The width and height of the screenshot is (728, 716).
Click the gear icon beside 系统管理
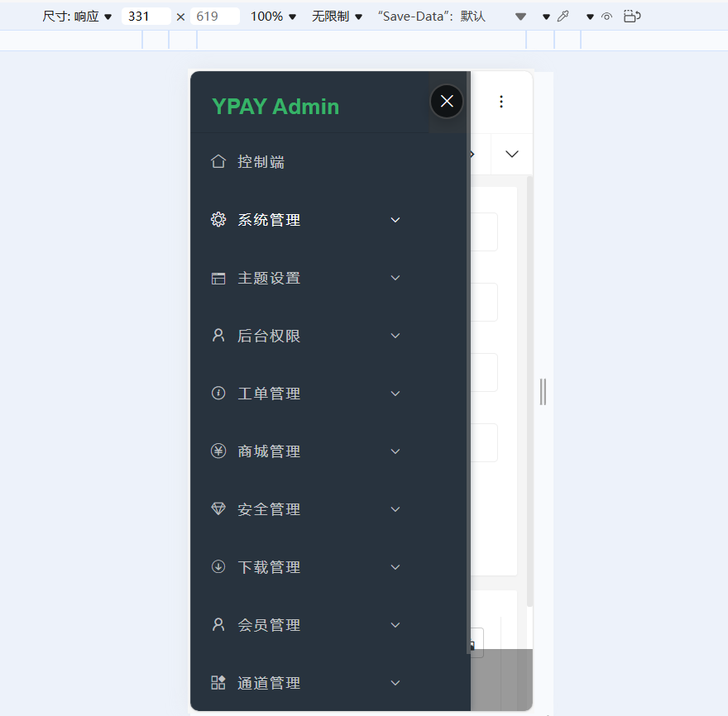coord(218,219)
